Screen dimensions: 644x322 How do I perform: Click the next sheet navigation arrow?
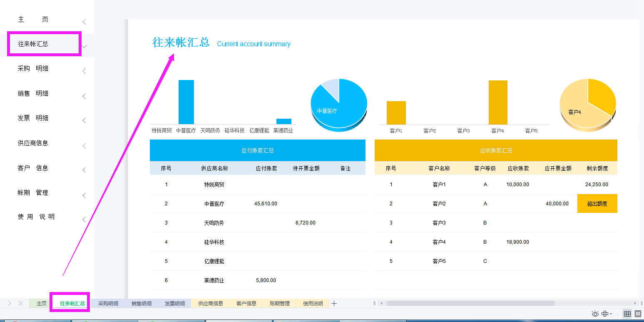10,303
